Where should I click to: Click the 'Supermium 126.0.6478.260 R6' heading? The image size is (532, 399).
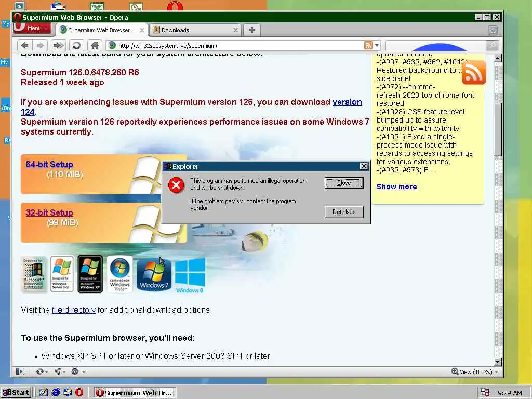[x=79, y=72]
